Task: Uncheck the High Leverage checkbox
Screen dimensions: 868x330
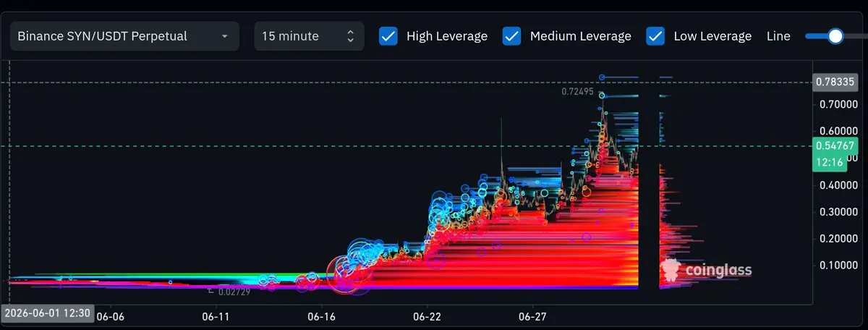Action: click(388, 35)
